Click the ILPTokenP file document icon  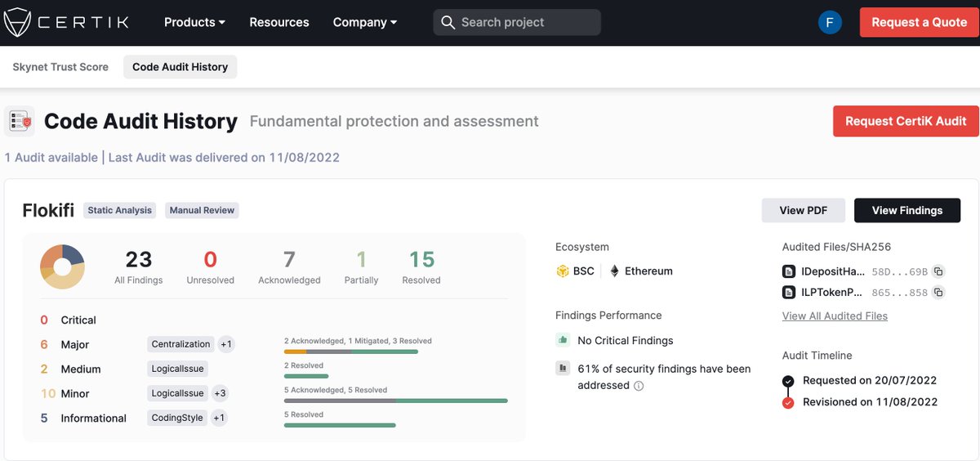789,292
